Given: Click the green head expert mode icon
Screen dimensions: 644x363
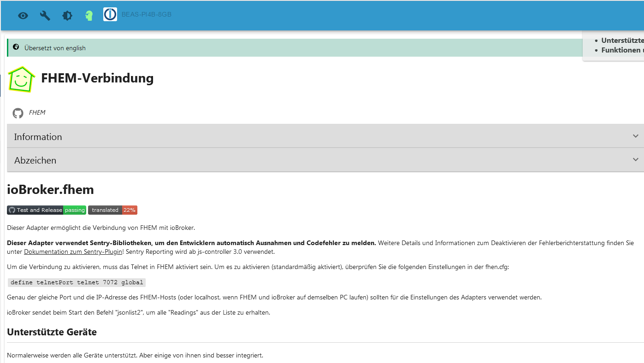Looking at the screenshot, I should [x=89, y=16].
